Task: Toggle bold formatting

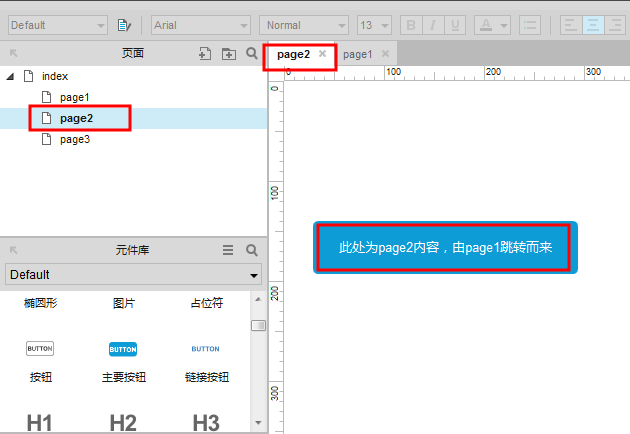Action: pos(411,25)
